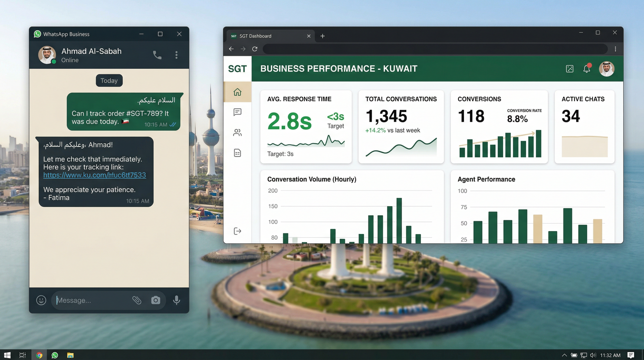Open the Home panel in SGT sidebar
The image size is (644, 360).
(237, 92)
